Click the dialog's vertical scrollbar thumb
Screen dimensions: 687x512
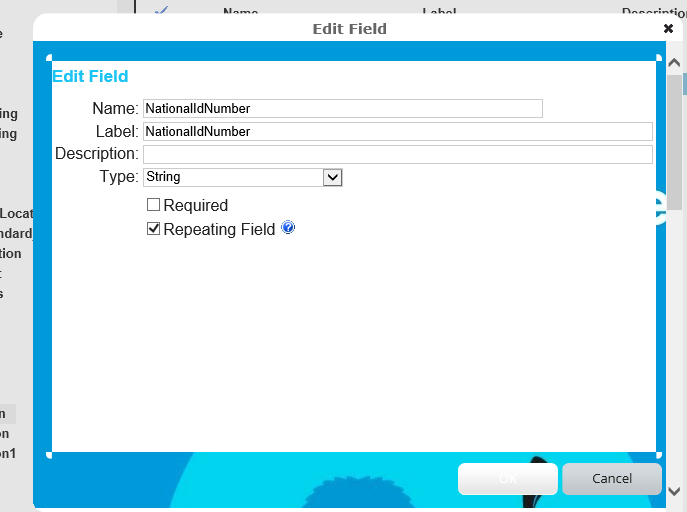click(674, 140)
